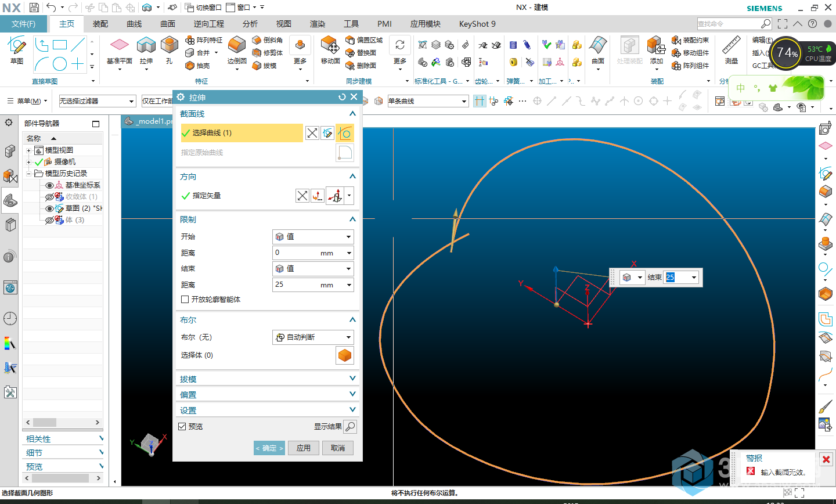The image size is (836, 504).
Task: Switch to the 装配 ribbon tab
Action: click(x=100, y=24)
